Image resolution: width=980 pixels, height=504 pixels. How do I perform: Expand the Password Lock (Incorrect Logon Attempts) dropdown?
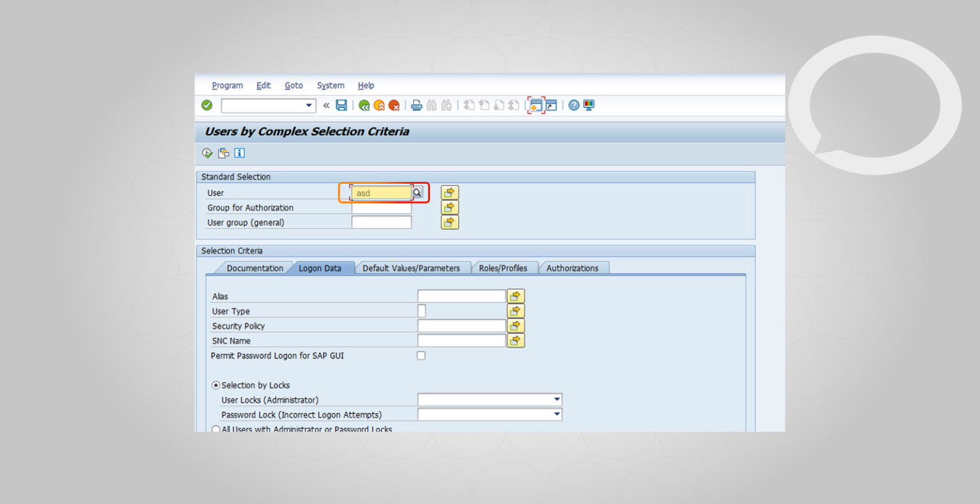556,414
